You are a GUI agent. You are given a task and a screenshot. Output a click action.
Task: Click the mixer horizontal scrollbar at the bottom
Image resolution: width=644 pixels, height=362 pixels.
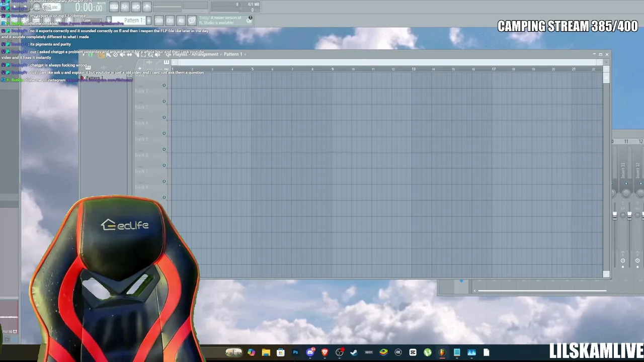(x=542, y=291)
